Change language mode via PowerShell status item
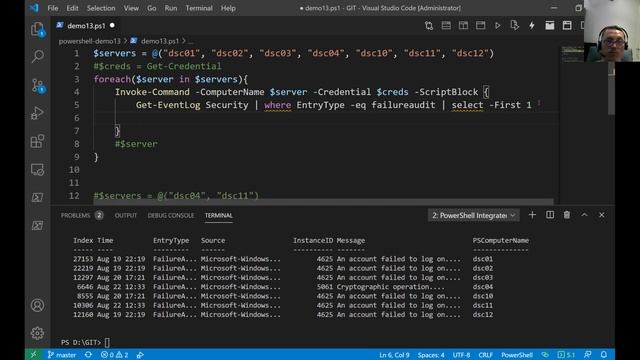The height and width of the screenshot is (360, 640). click(517, 355)
